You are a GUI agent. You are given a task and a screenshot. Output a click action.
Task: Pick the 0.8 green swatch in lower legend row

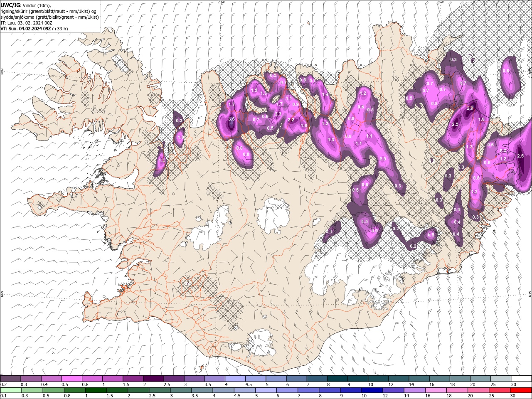pos(75,390)
